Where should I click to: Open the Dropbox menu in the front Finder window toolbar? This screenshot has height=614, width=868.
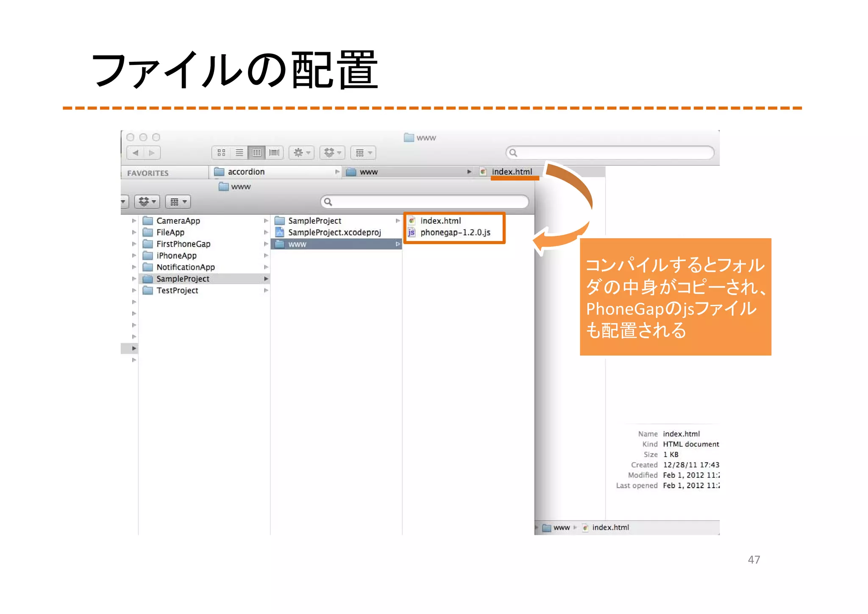click(147, 202)
